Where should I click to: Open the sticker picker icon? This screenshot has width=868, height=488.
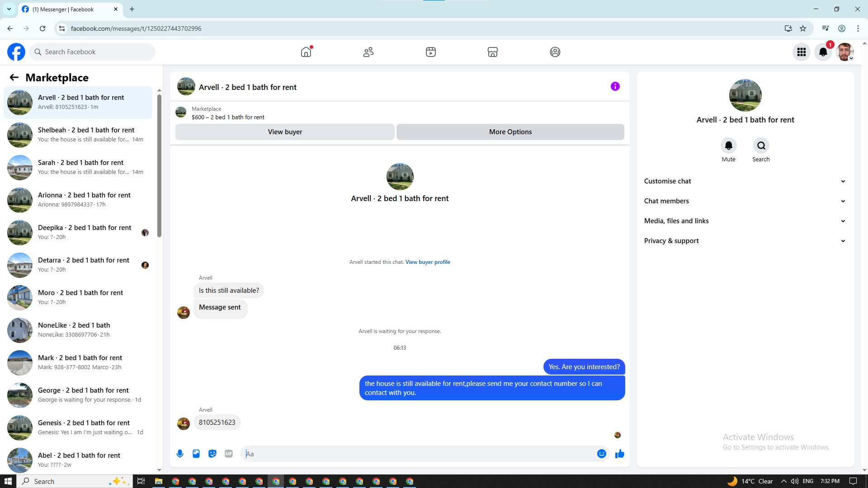pos(212,454)
